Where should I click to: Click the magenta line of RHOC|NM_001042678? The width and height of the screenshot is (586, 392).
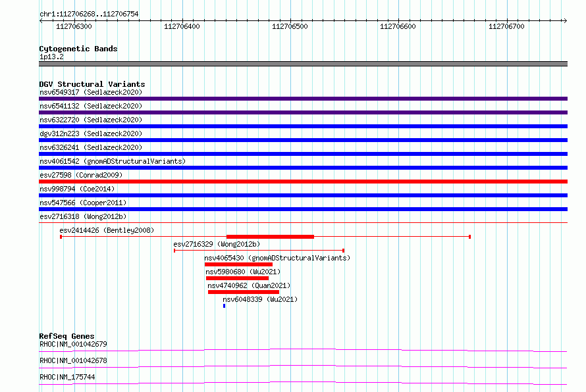(303, 366)
